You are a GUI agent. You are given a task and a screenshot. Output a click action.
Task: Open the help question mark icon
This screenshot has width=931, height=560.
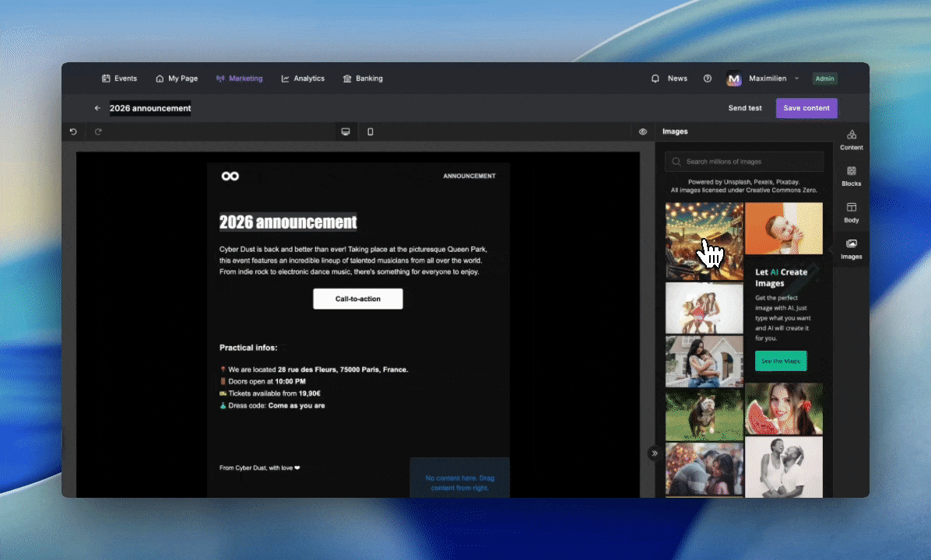707,79
